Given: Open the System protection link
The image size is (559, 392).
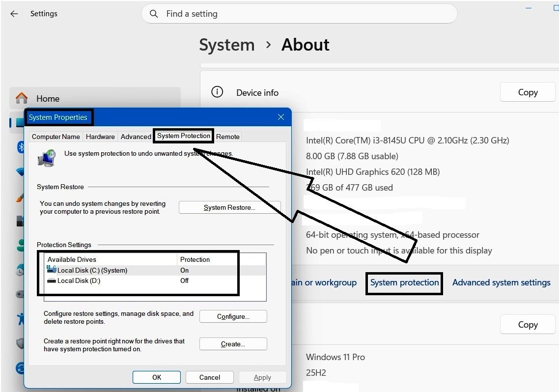Looking at the screenshot, I should [x=404, y=282].
